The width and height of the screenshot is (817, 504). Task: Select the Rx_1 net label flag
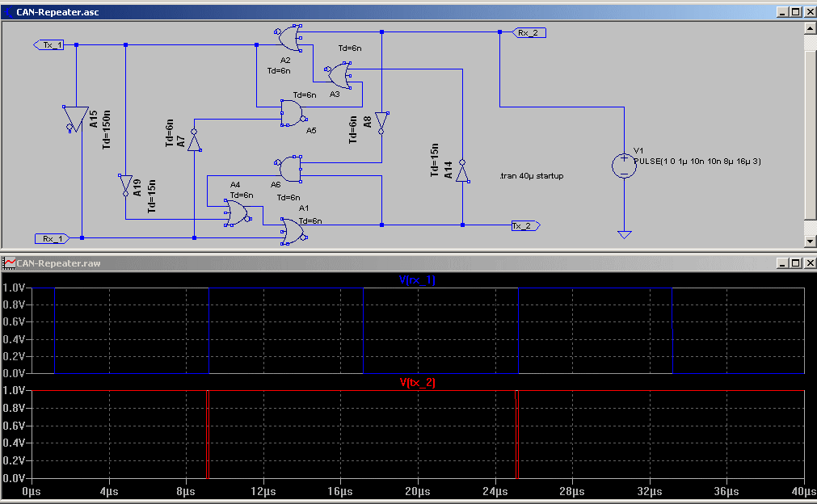coord(52,238)
